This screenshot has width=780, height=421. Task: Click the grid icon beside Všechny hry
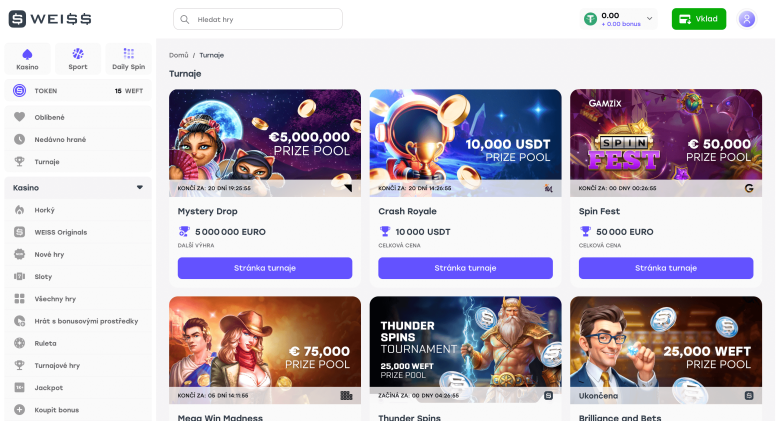[x=20, y=298]
